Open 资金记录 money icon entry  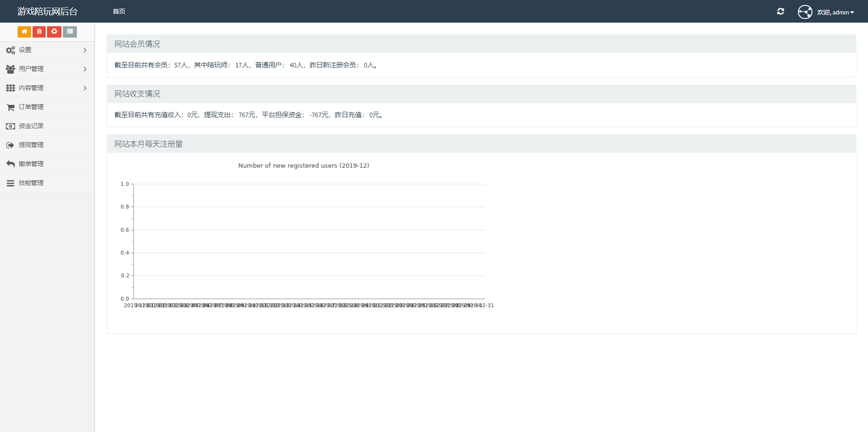(47, 126)
